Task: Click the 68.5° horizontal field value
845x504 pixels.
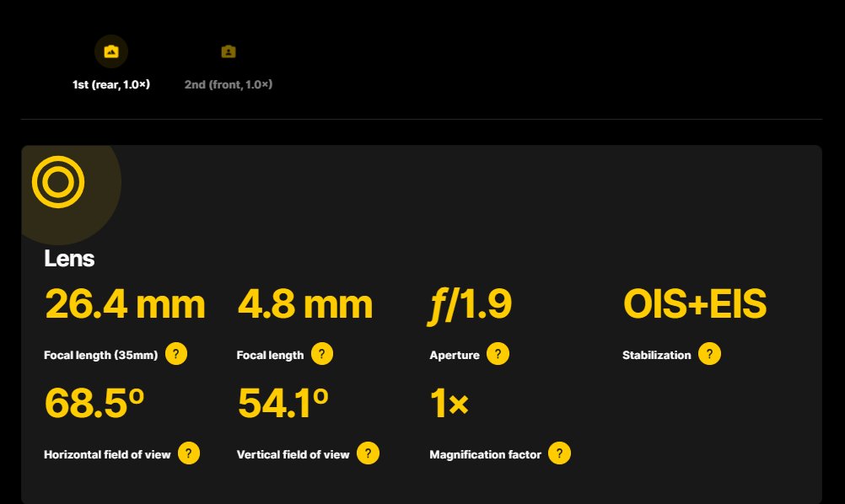Action: (94, 404)
